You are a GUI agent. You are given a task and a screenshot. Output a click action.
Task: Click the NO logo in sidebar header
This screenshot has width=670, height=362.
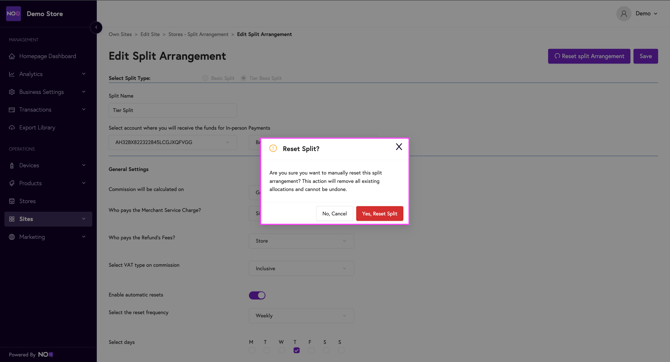tap(13, 14)
